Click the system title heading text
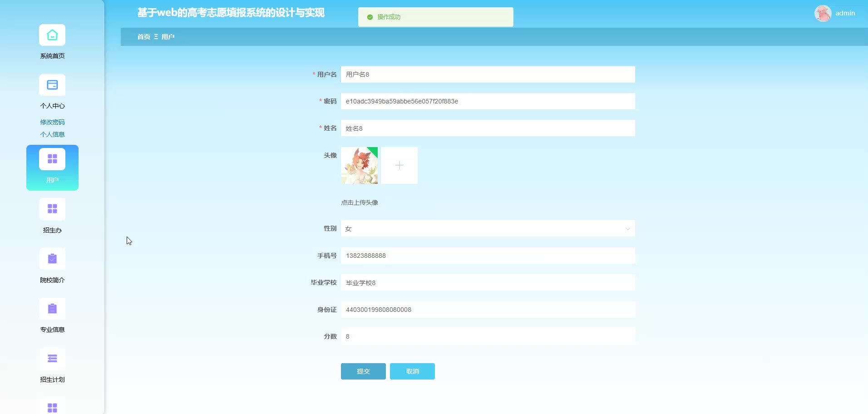The width and height of the screenshot is (868, 414). click(x=231, y=13)
